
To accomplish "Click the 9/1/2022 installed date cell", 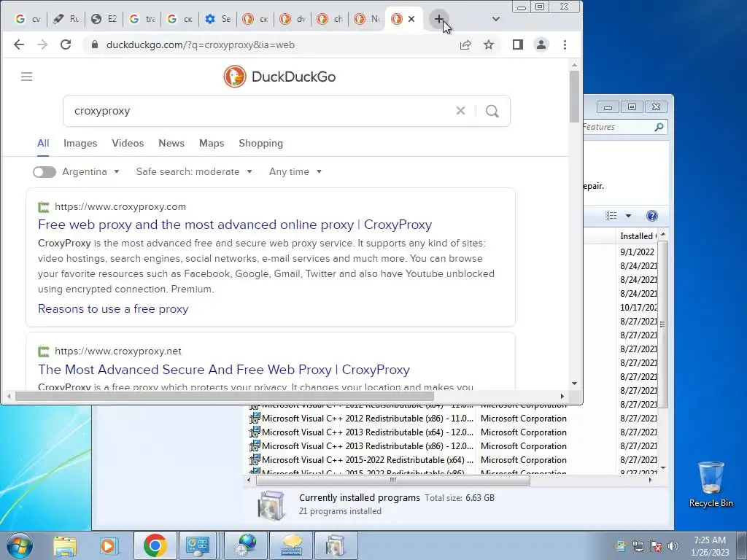I will coord(638,252).
